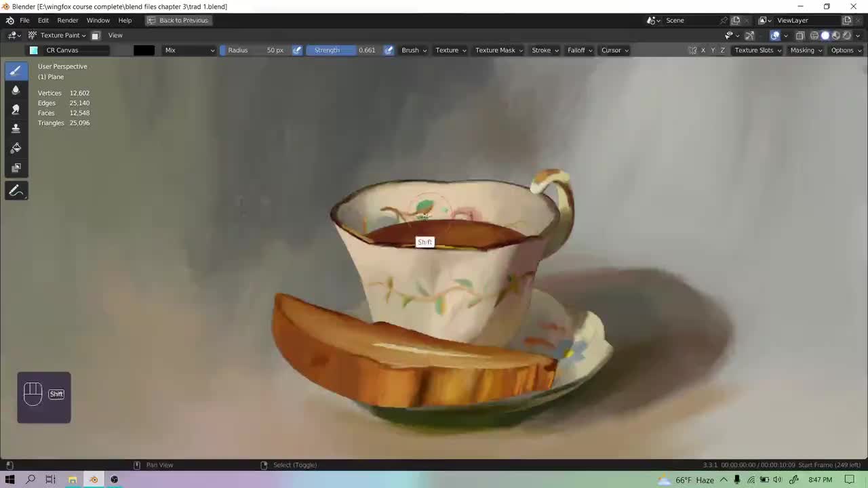
Task: Toggle X axis symmetry
Action: (703, 50)
